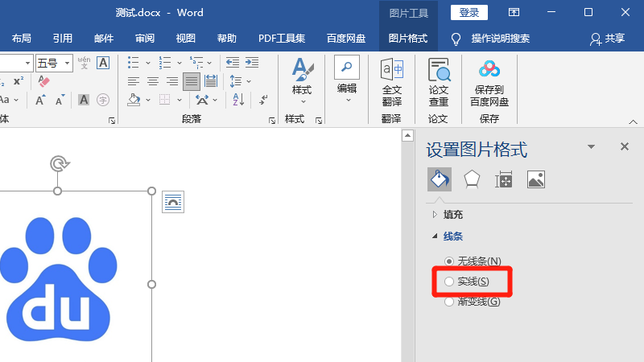Click the image rotation handle
This screenshot has width=644, height=362.
60,164
